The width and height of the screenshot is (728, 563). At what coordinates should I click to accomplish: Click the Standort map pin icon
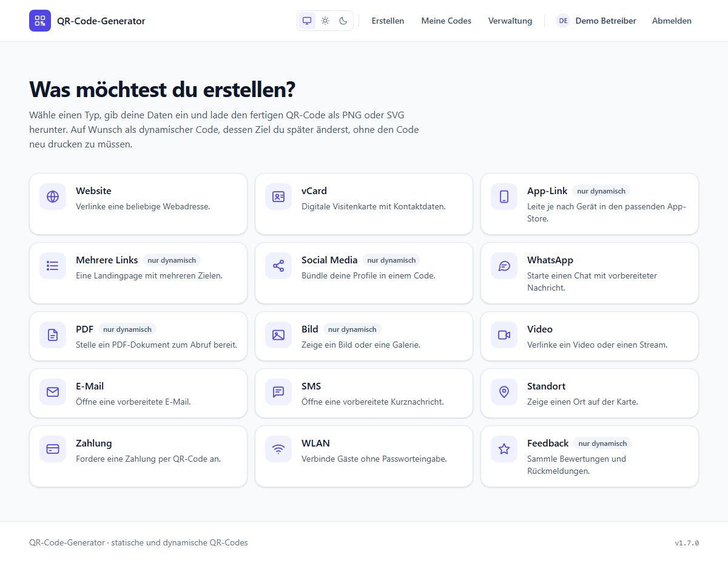pos(504,392)
